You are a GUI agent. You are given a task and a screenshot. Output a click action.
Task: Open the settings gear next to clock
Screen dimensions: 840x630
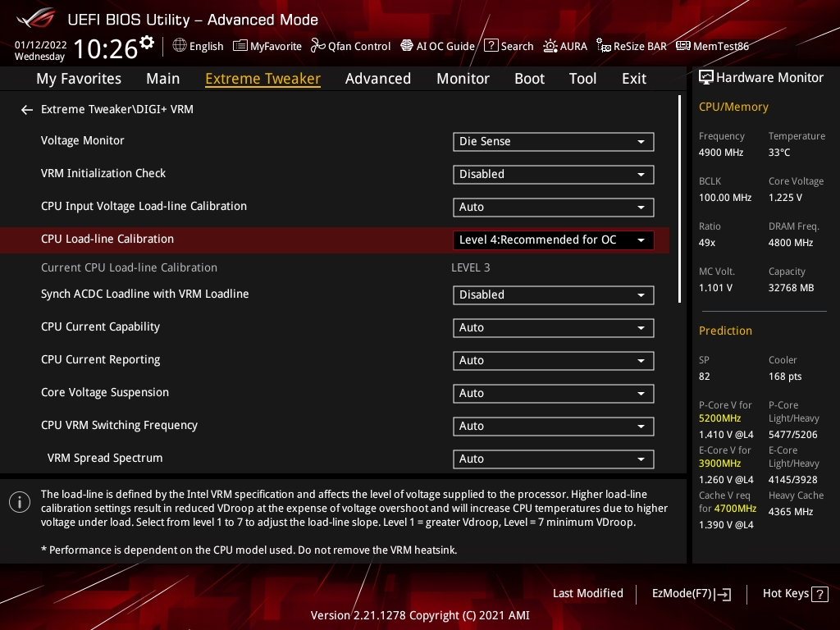pyautogui.click(x=147, y=43)
